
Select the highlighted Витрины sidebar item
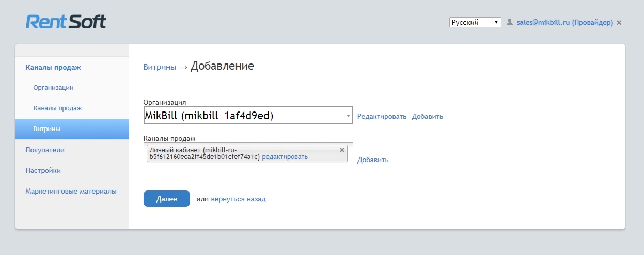[x=47, y=129]
